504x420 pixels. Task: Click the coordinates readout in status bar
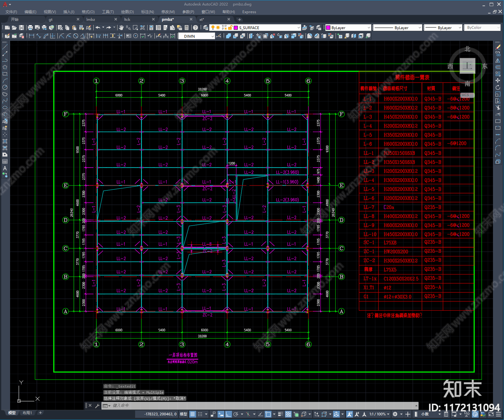(x=160, y=414)
